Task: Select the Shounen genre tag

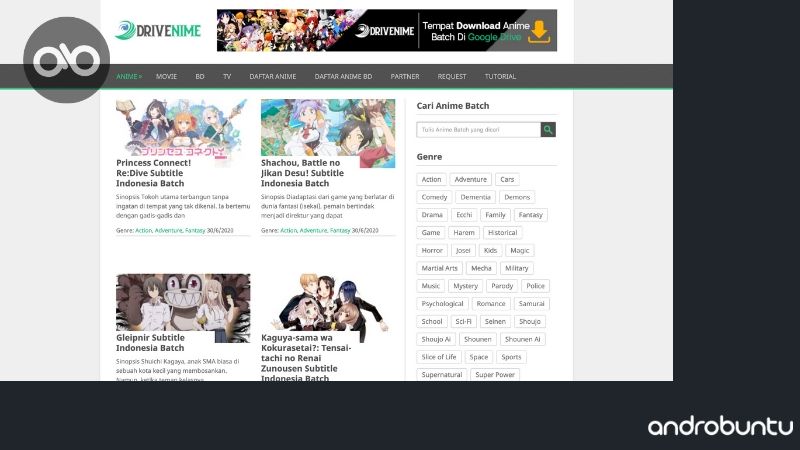Action: [x=478, y=339]
